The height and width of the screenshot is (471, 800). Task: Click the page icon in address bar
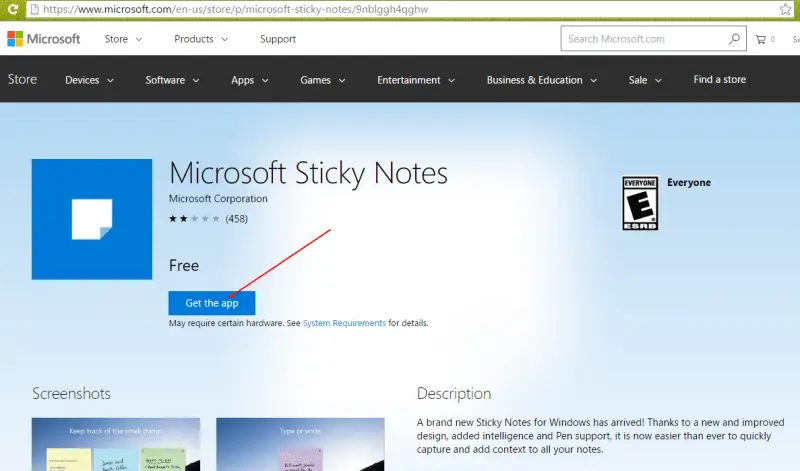click(34, 9)
